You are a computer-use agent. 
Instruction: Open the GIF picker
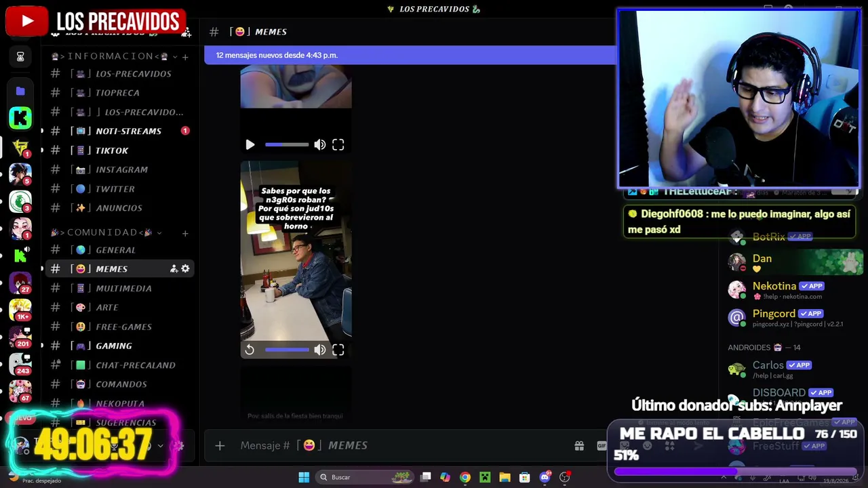coord(602,445)
